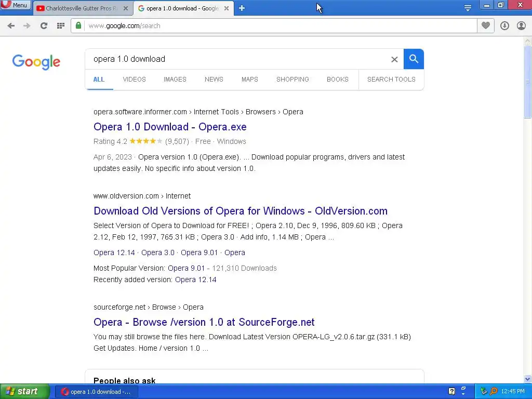The image size is (532, 399).
Task: Switch to IMAGES results
Action: click(175, 79)
